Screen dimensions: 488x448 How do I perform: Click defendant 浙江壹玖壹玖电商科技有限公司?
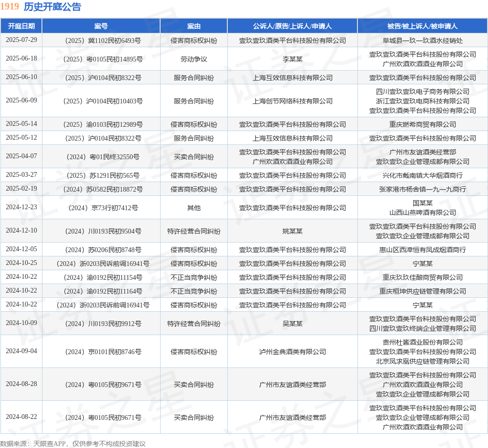click(x=422, y=101)
